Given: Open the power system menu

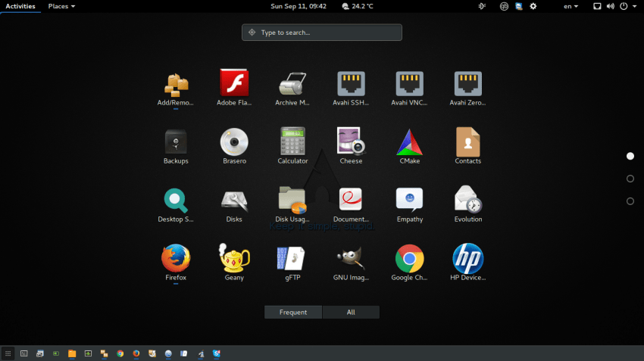Looking at the screenshot, I should pyautogui.click(x=626, y=6).
